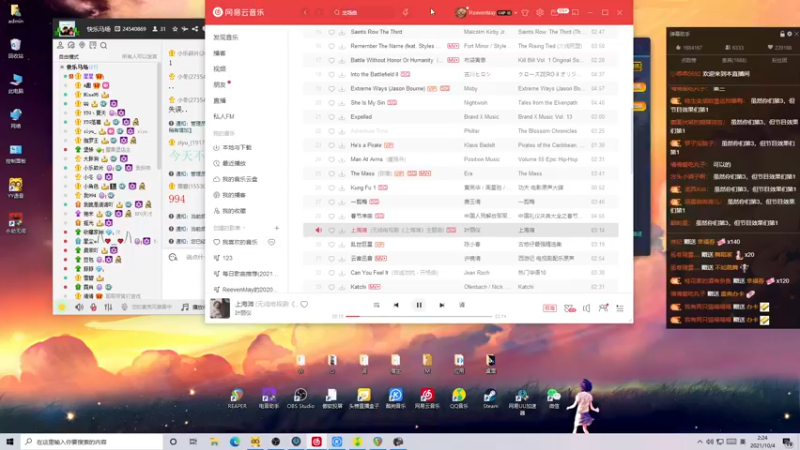
Task: Open the 私人FM sidebar tab
Action: point(223,116)
